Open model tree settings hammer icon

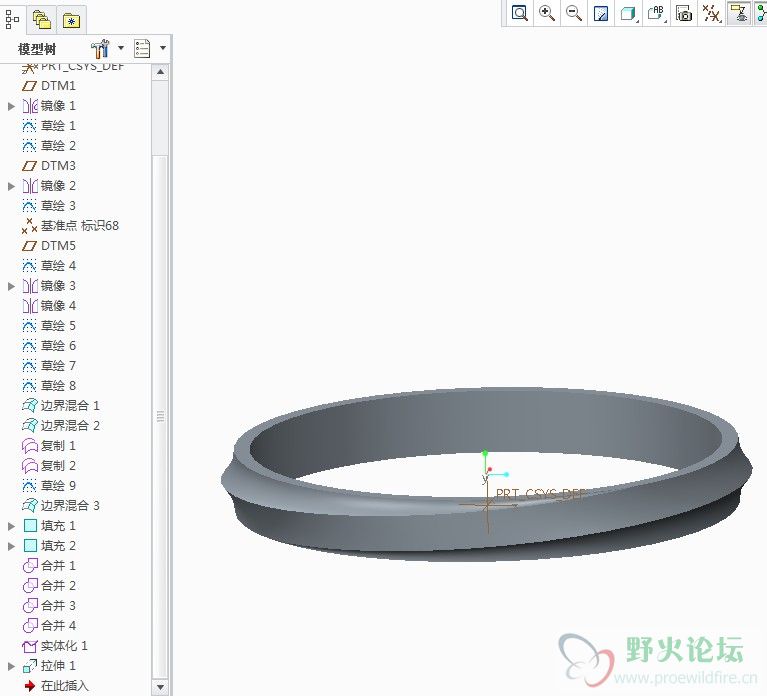pyautogui.click(x=100, y=48)
